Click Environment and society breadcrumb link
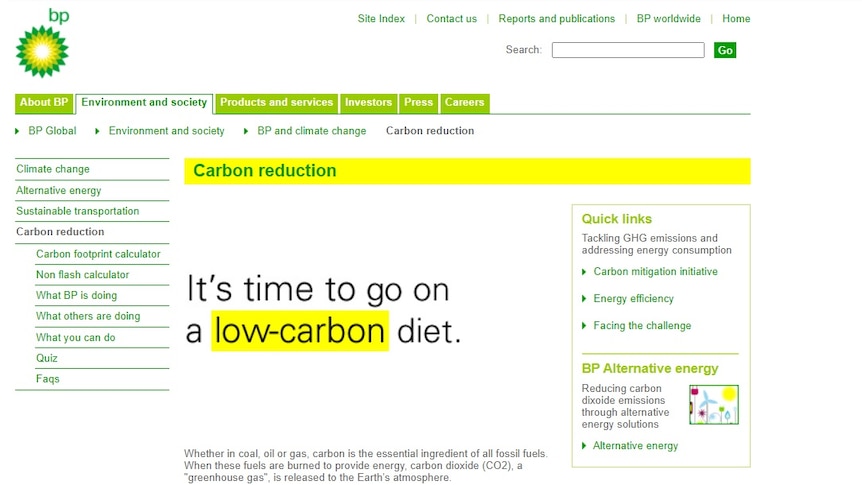The width and height of the screenshot is (862, 485). pyautogui.click(x=167, y=131)
